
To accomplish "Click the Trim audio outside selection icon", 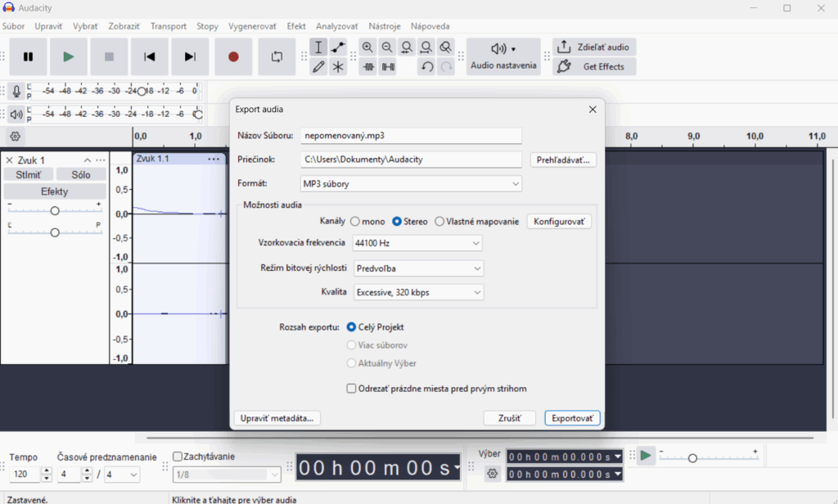I will click(367, 66).
